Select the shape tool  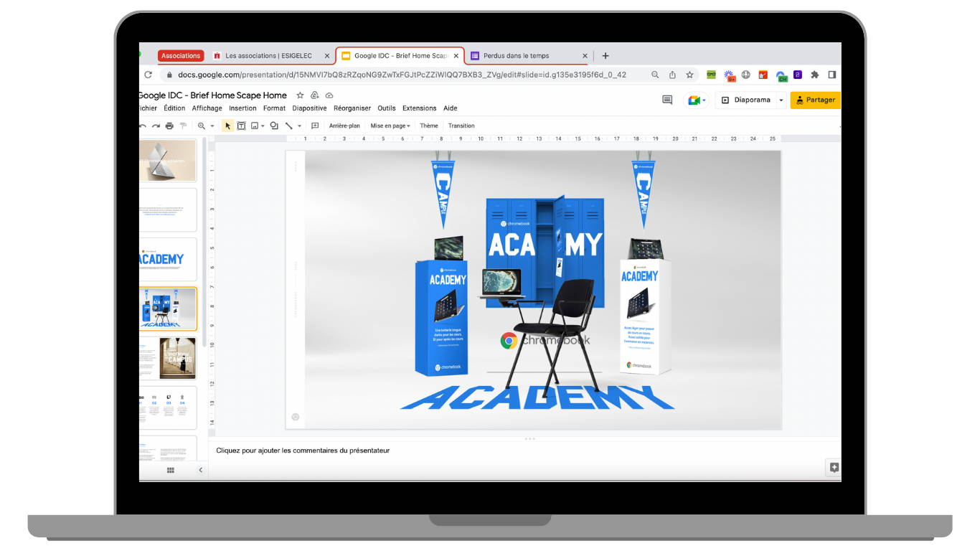tap(274, 126)
